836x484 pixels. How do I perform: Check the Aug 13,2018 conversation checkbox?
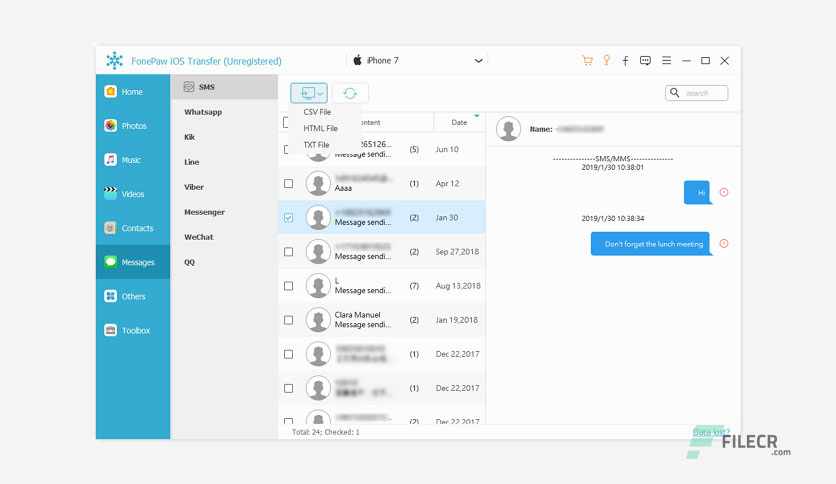coord(288,286)
